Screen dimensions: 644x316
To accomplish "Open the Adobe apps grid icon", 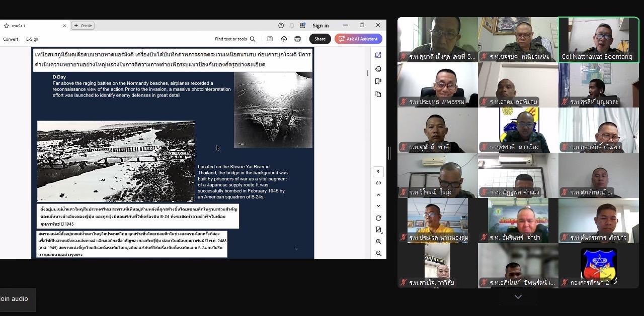I will (303, 26).
